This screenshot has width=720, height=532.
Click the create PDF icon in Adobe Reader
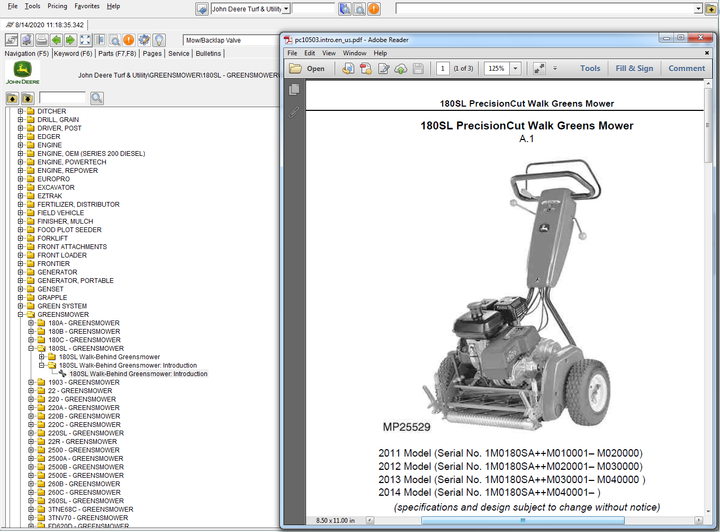coord(366,68)
